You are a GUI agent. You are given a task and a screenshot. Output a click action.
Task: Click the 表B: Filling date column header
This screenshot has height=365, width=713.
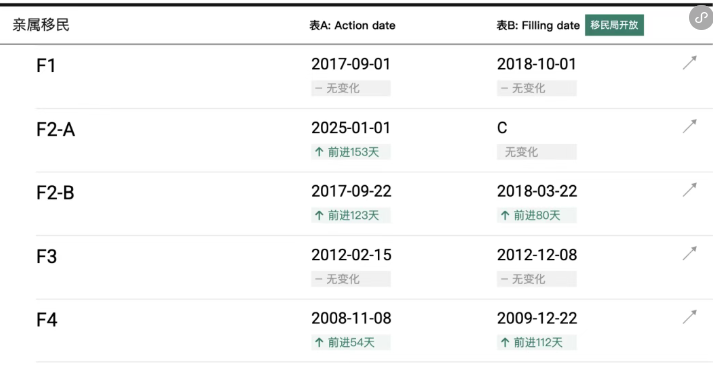538,25
